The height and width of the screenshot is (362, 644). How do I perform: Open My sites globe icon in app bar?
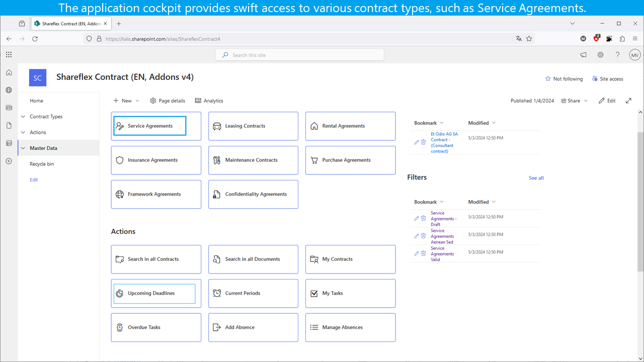click(9, 90)
